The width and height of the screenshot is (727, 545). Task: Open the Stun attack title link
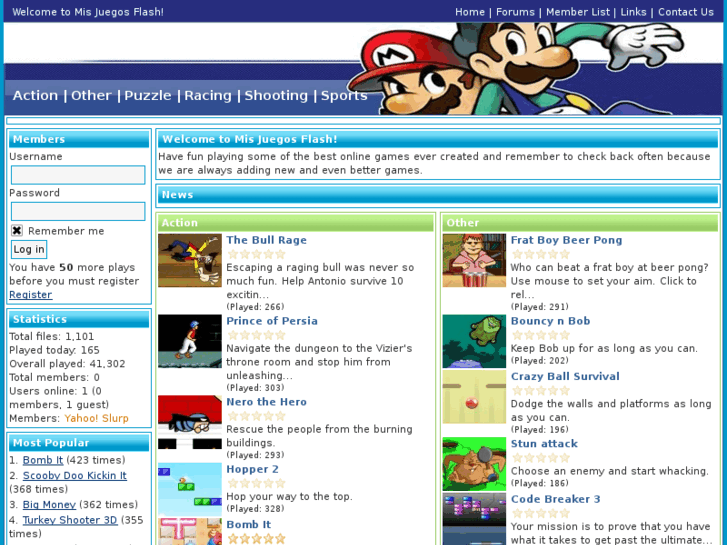[544, 443]
